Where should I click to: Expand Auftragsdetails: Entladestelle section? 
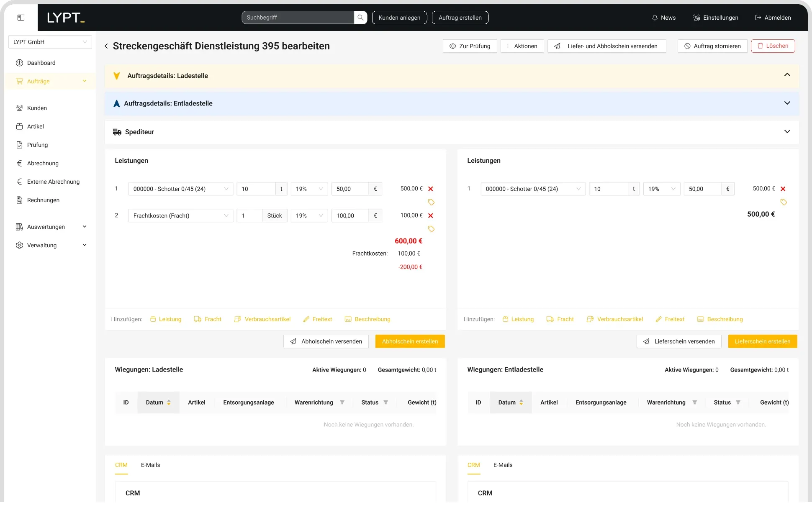click(x=787, y=103)
